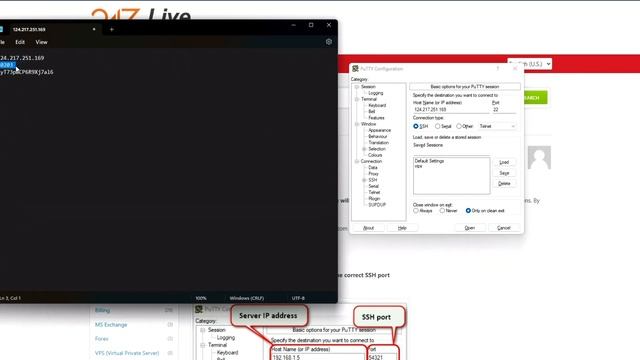Image resolution: width=640 pixels, height=360 pixels.
Task: Select Data category in PuTTY tree
Action: coord(373,167)
